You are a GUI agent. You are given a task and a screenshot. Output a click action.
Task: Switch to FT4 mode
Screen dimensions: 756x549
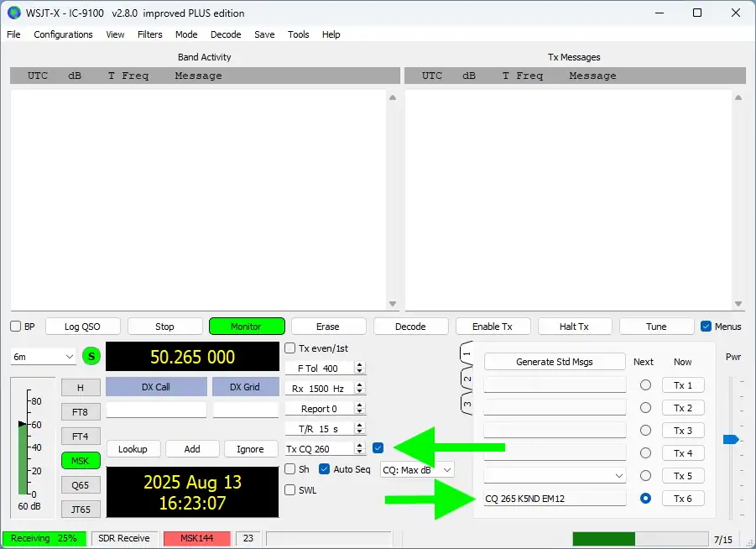click(80, 437)
